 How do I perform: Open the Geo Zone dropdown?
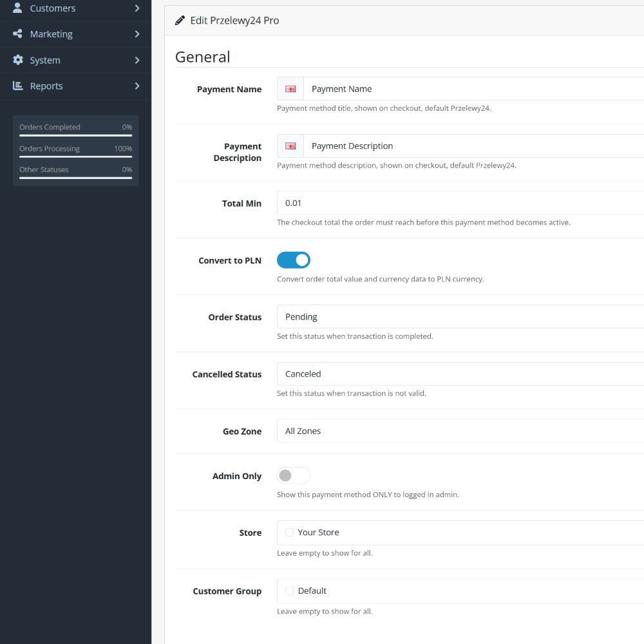[x=460, y=431]
